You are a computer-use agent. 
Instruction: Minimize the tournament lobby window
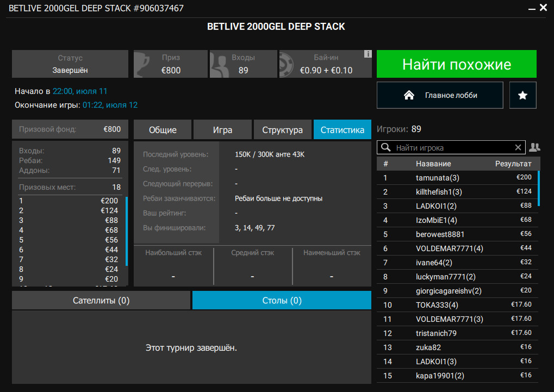point(531,8)
